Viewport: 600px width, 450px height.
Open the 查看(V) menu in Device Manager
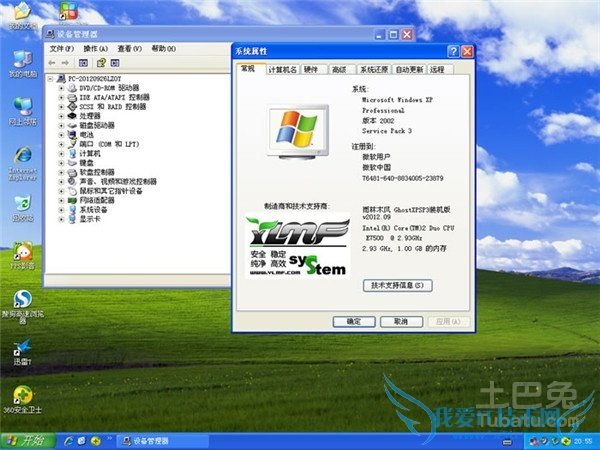tap(129, 49)
